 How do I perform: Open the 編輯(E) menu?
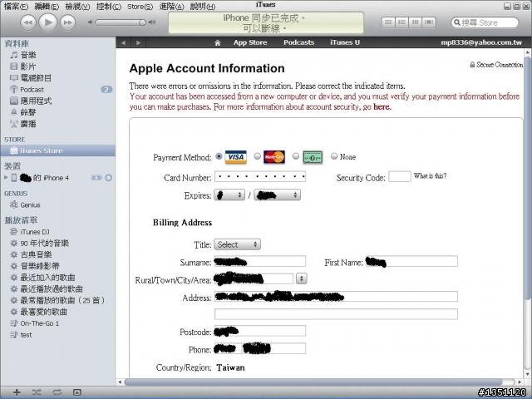(47, 7)
